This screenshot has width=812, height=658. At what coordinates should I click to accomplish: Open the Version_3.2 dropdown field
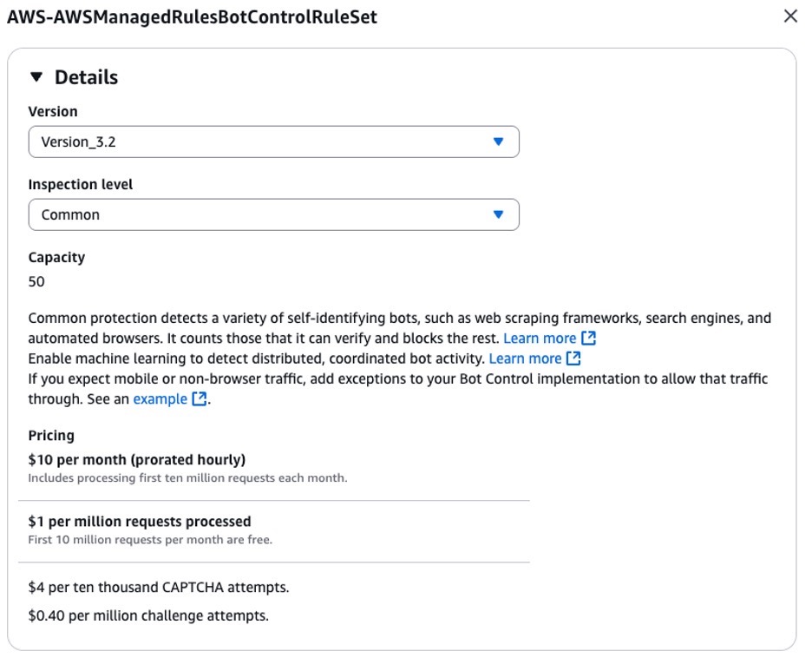(260, 141)
